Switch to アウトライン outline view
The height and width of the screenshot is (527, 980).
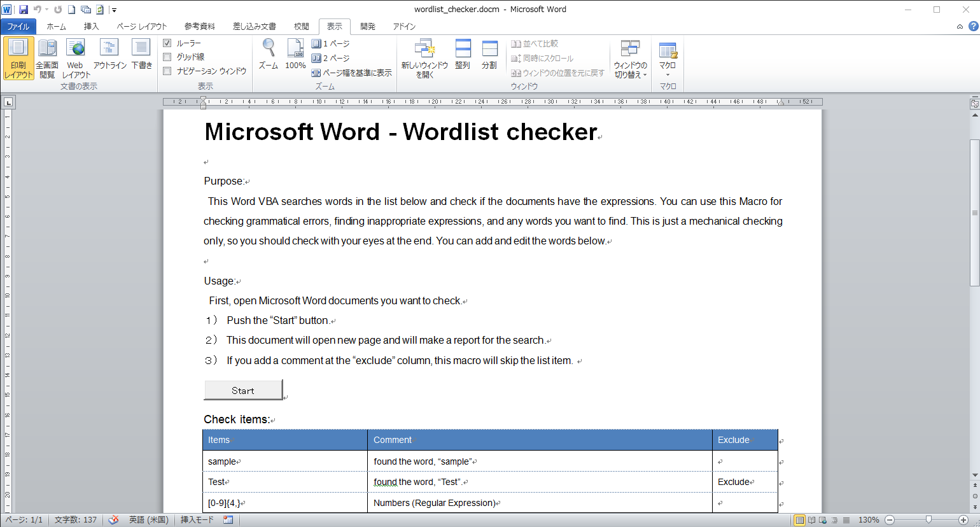tap(109, 54)
